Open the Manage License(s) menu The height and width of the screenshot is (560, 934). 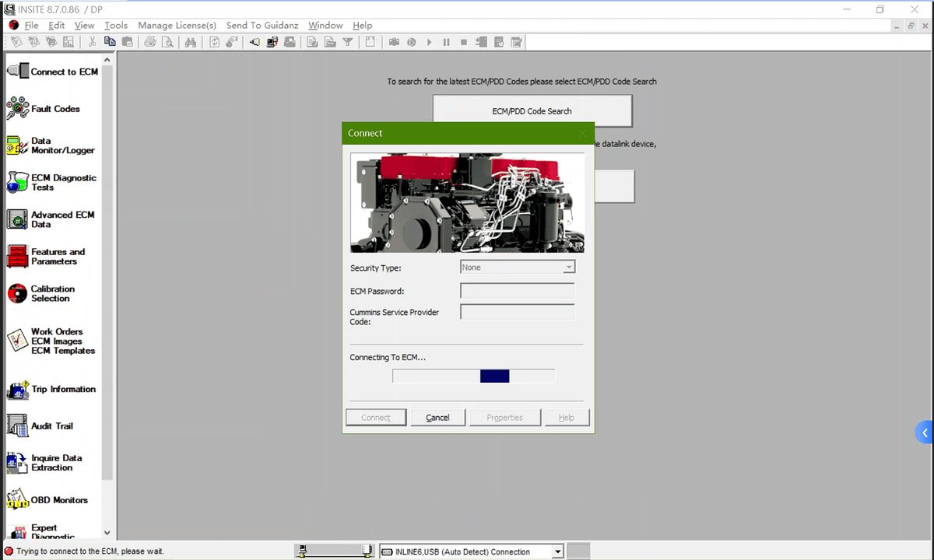177,26
